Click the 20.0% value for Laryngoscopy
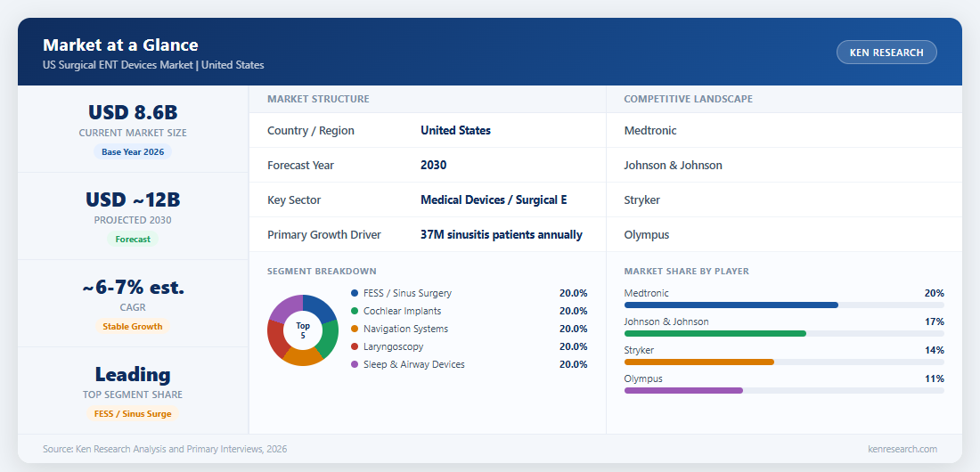This screenshot has width=980, height=472. pyautogui.click(x=573, y=346)
